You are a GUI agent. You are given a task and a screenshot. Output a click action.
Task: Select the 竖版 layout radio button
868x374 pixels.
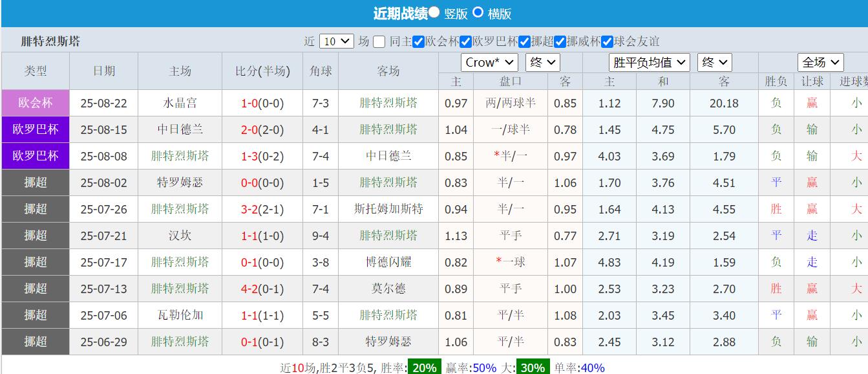[434, 11]
